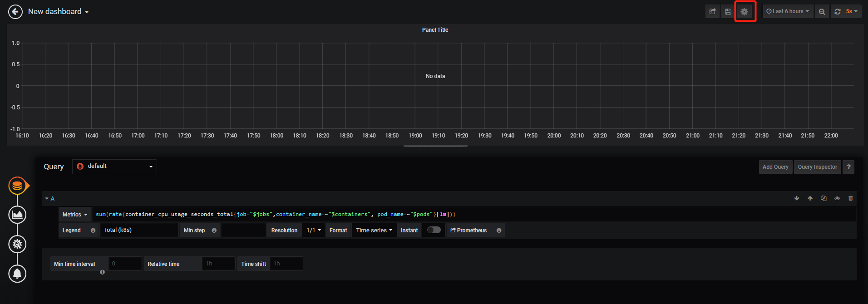Switch to the Visualization tab
Image resolution: width=868 pixels, height=304 pixels.
pyautogui.click(x=17, y=215)
